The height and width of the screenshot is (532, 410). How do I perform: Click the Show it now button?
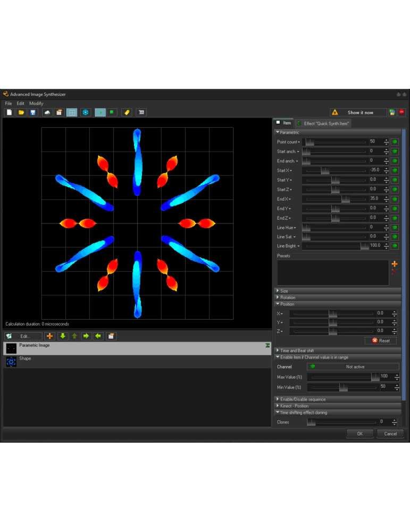coord(360,112)
